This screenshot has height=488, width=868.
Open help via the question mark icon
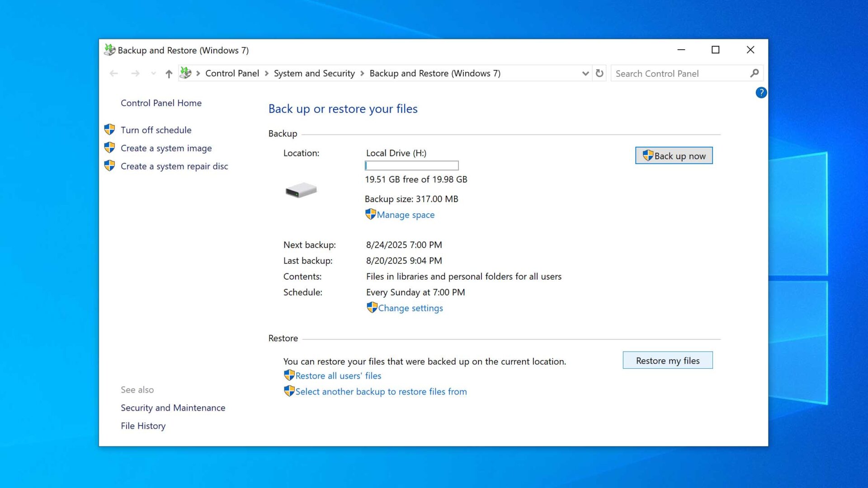pos(761,93)
